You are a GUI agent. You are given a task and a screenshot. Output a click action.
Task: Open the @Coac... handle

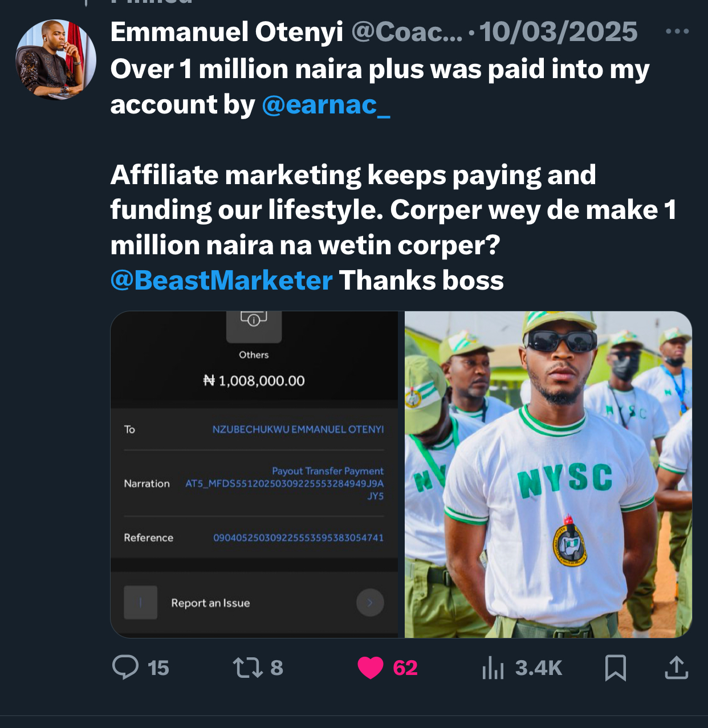pos(407,32)
